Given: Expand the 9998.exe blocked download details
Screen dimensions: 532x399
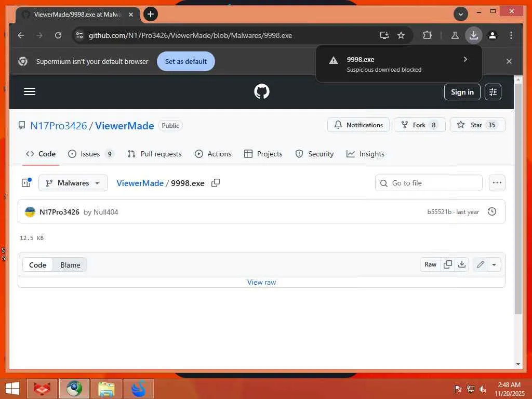Looking at the screenshot, I should point(465,59).
